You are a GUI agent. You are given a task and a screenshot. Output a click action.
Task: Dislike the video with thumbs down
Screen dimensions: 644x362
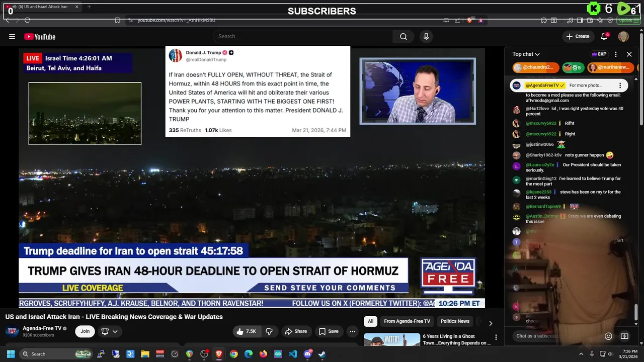point(269,331)
